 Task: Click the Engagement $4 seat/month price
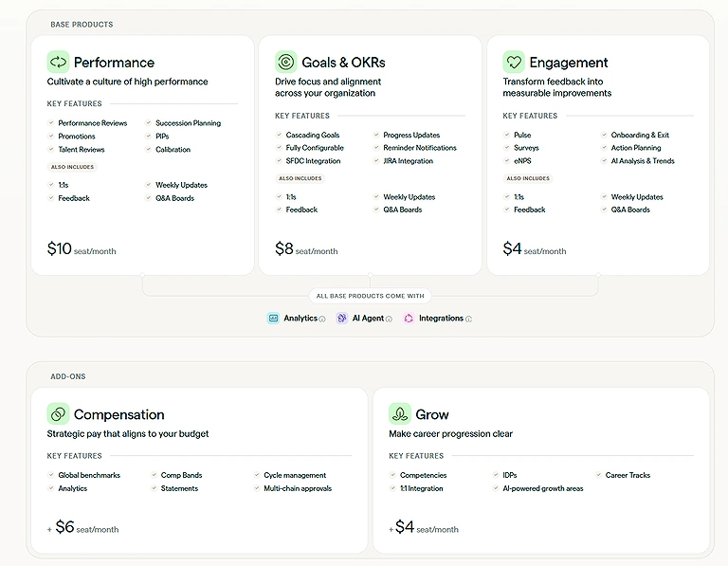click(x=535, y=249)
